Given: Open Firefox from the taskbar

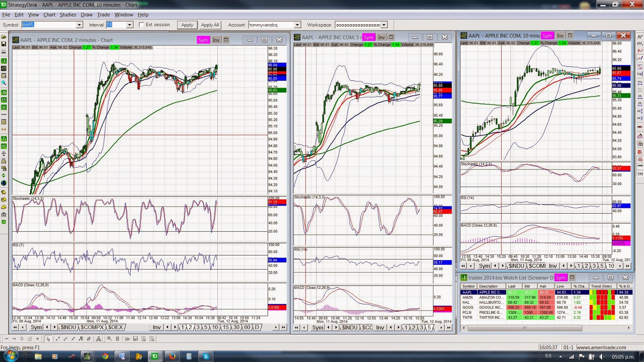Looking at the screenshot, I should [x=172, y=356].
